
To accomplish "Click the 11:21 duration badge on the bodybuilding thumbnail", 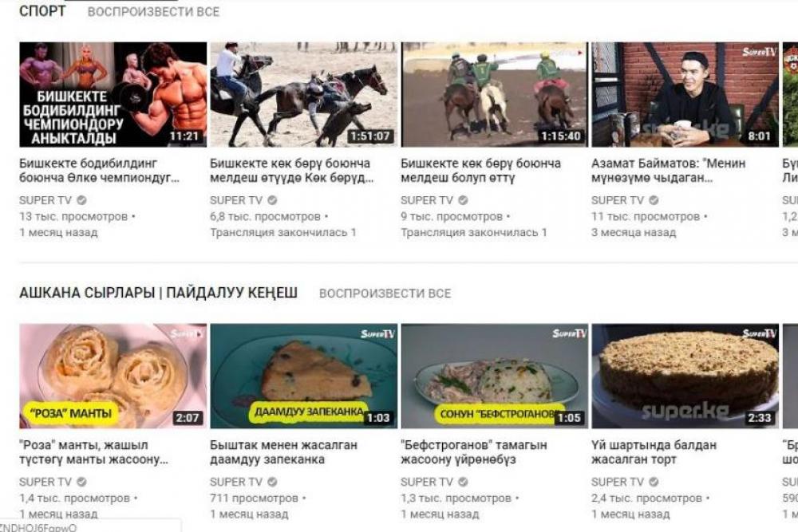I will [184, 136].
